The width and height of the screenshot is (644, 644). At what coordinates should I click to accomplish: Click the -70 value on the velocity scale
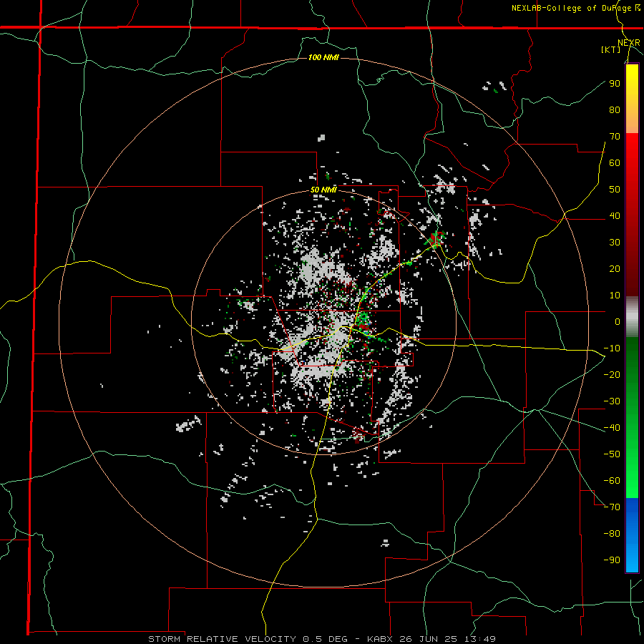coord(612,507)
